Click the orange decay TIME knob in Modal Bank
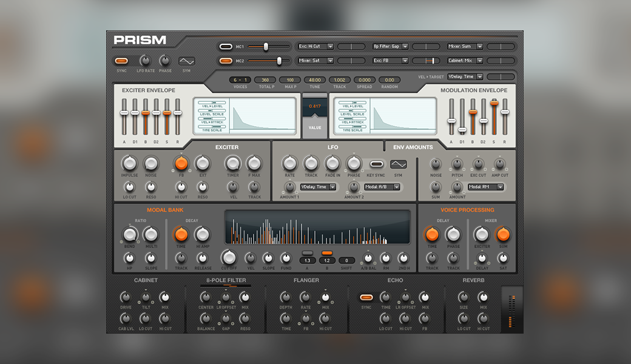Screen dimensions: 631x364 181,234
